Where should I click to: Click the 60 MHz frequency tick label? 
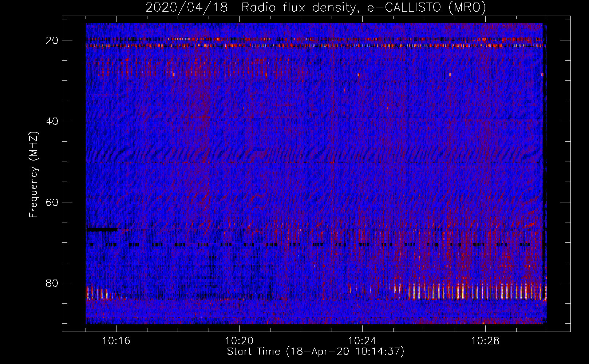coord(52,202)
